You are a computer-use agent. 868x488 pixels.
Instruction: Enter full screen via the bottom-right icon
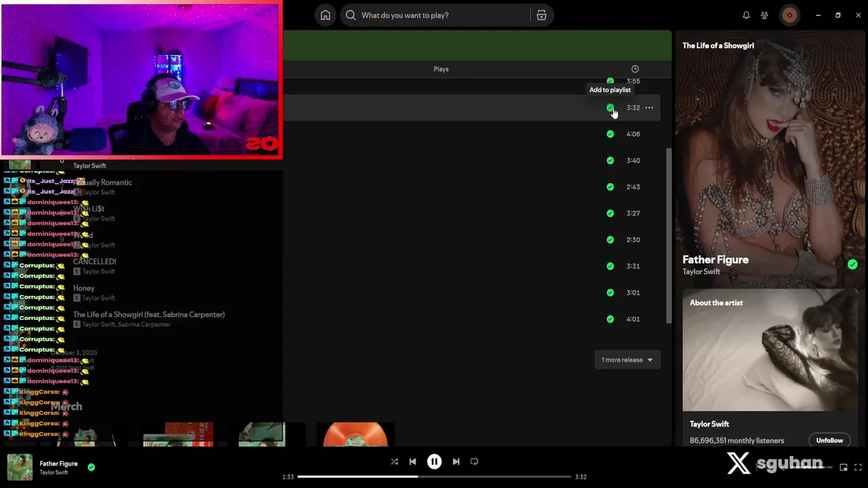click(x=858, y=467)
